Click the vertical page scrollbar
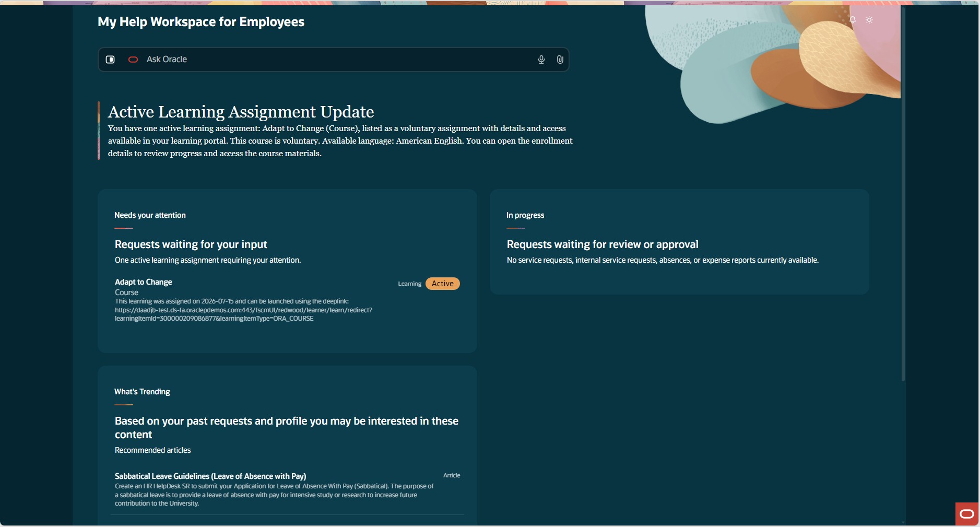This screenshot has width=980, height=527. click(x=903, y=193)
